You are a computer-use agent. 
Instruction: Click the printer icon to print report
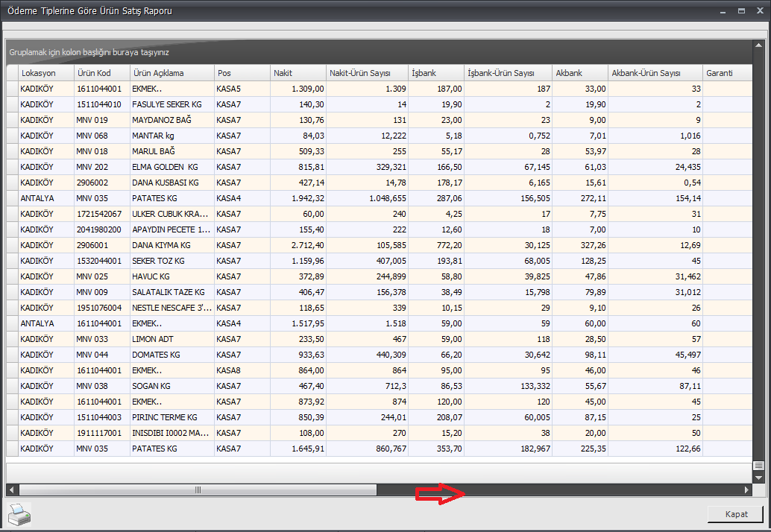click(x=19, y=513)
